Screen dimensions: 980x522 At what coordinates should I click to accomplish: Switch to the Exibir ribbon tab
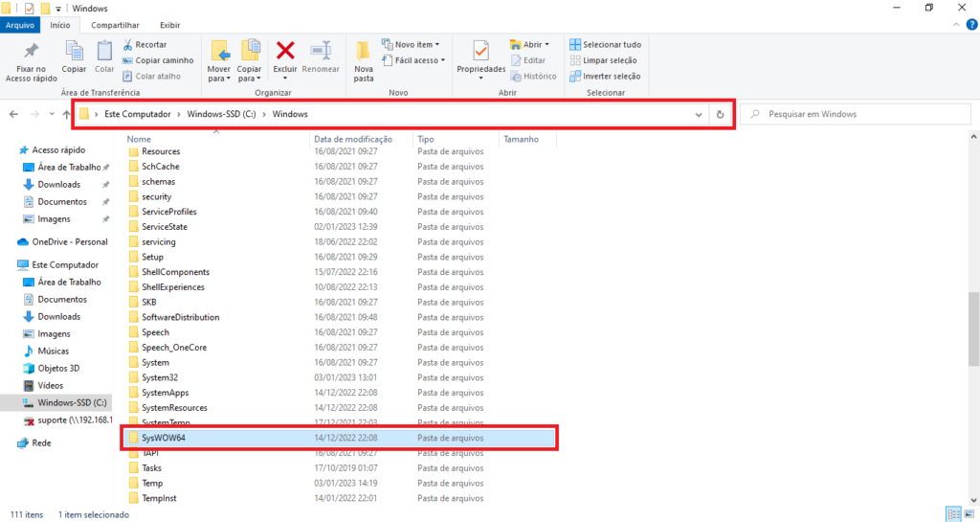tap(169, 25)
